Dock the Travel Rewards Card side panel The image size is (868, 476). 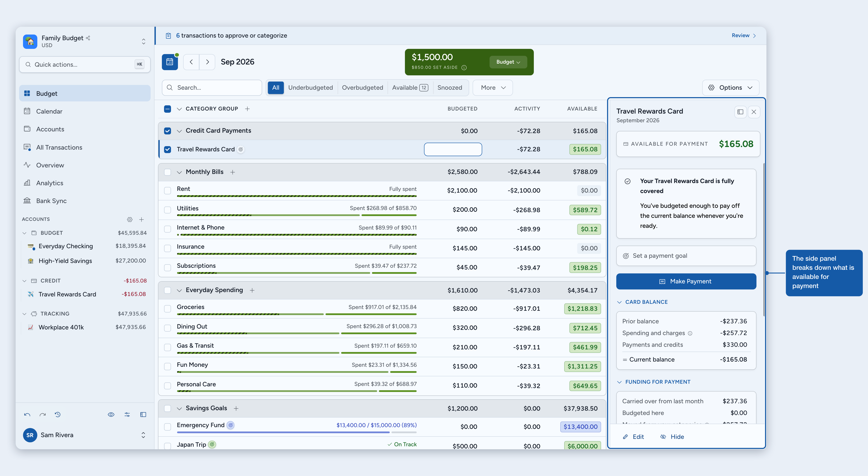click(x=740, y=112)
